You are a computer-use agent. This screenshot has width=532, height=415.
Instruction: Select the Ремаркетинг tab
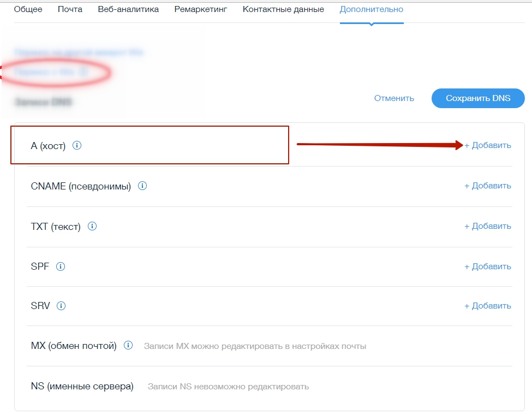pyautogui.click(x=200, y=9)
